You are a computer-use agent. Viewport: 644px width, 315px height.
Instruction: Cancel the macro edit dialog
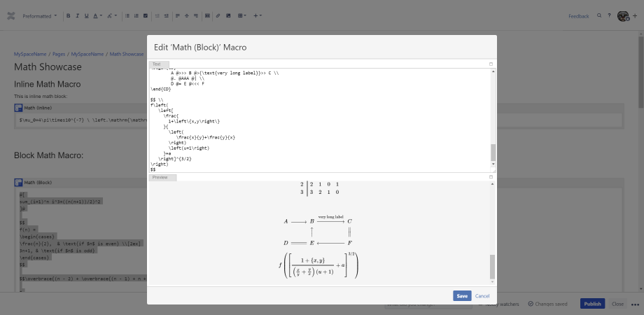[482, 295]
